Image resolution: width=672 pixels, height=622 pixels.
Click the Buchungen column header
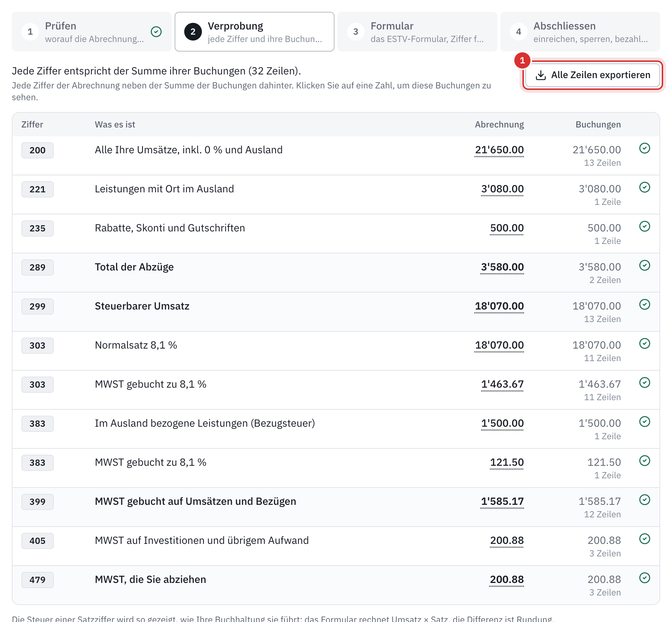pyautogui.click(x=598, y=125)
